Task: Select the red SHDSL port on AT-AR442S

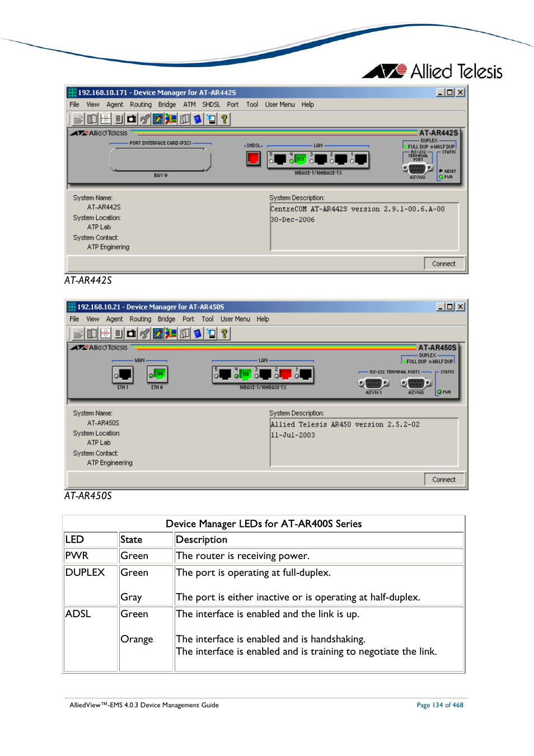Action: coord(254,159)
